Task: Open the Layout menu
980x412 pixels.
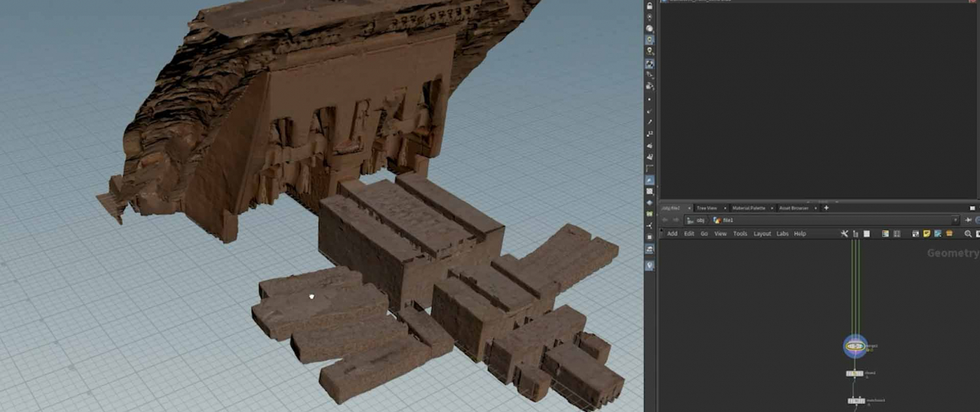Action: (x=762, y=233)
